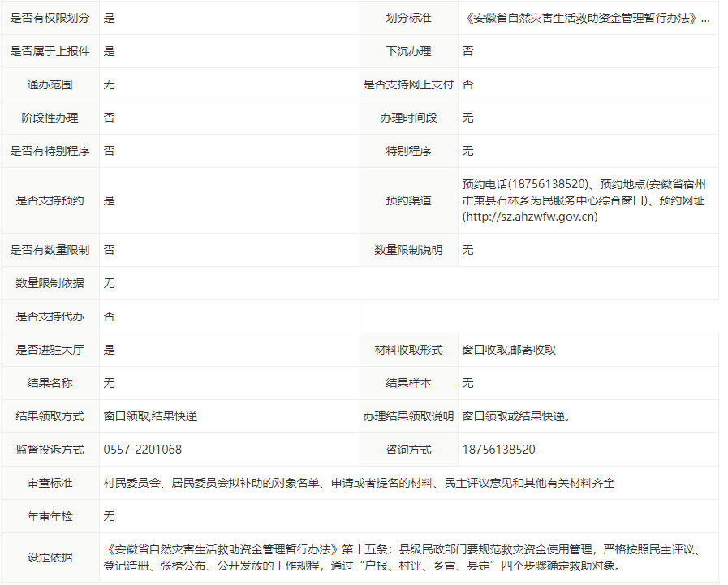Select the 办理结果领取说明 label cell
The image size is (728, 585).
408,416
